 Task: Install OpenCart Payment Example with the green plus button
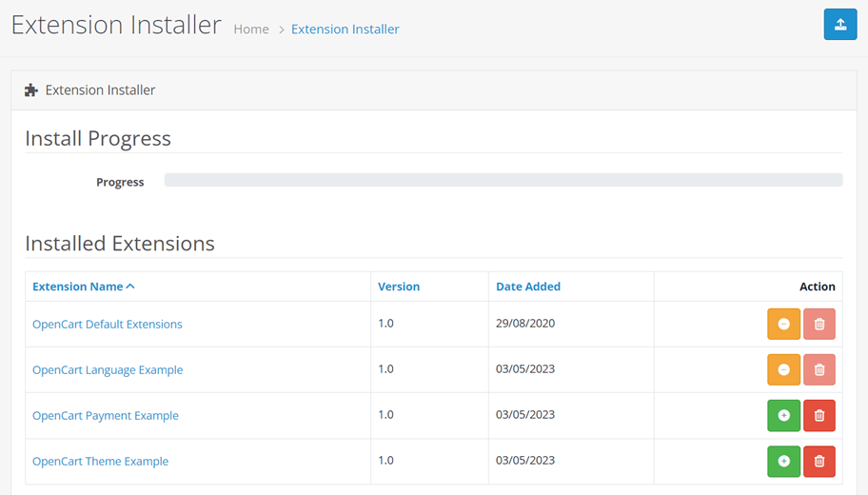pos(783,415)
